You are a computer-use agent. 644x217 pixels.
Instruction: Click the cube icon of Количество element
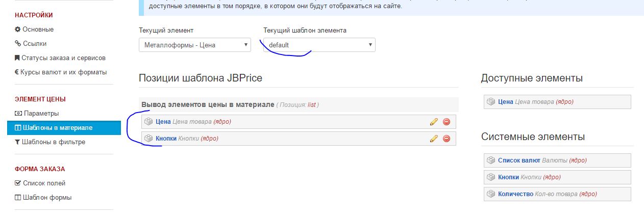tap(491, 194)
